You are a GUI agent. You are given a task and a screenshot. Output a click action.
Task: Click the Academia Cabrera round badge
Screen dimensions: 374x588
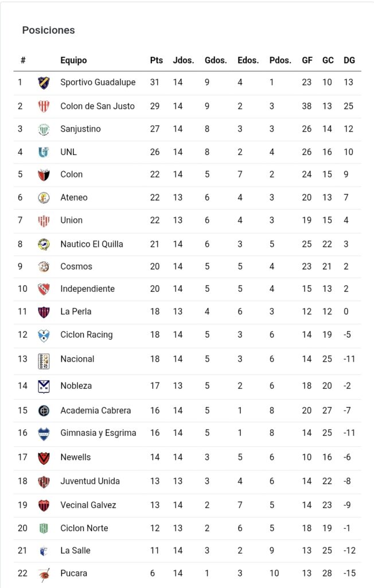pos(44,411)
